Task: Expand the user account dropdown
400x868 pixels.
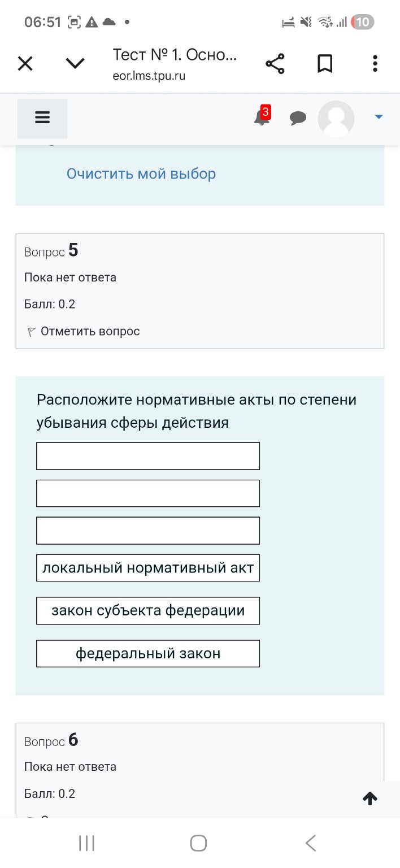Action: point(377,117)
